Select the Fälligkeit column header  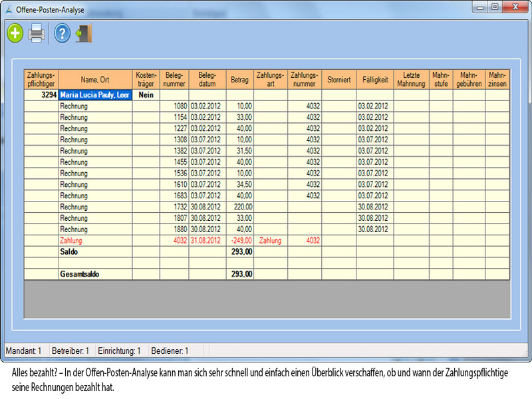[374, 79]
